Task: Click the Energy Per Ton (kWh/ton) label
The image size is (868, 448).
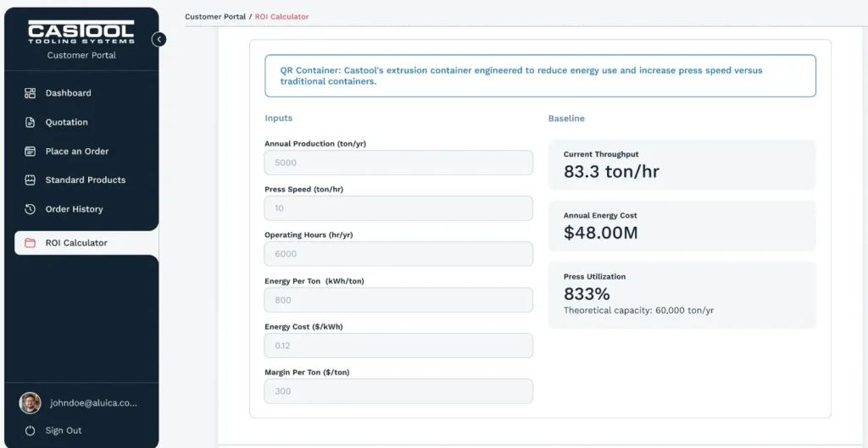Action: point(314,281)
